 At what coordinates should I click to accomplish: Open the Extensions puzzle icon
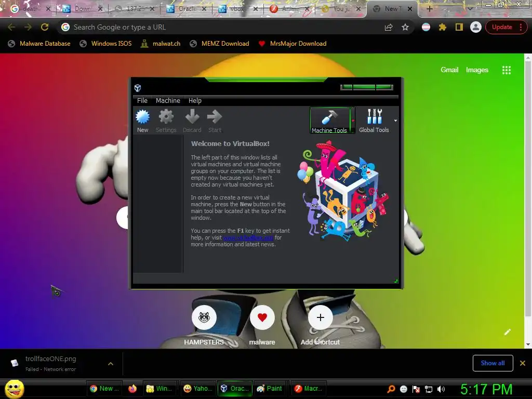pos(443,27)
